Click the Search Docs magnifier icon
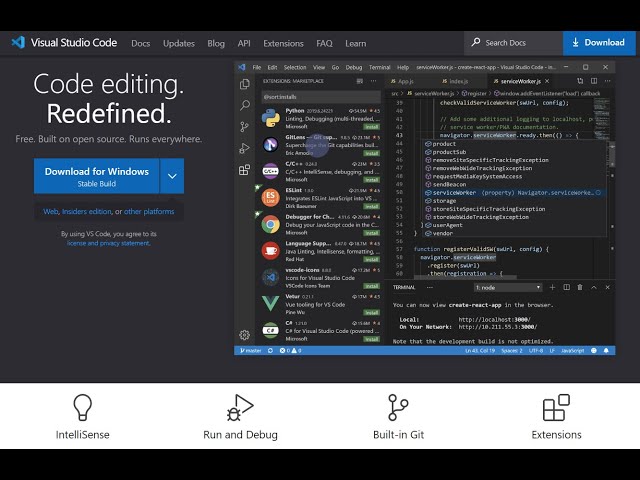The height and width of the screenshot is (480, 640). pyautogui.click(x=476, y=42)
